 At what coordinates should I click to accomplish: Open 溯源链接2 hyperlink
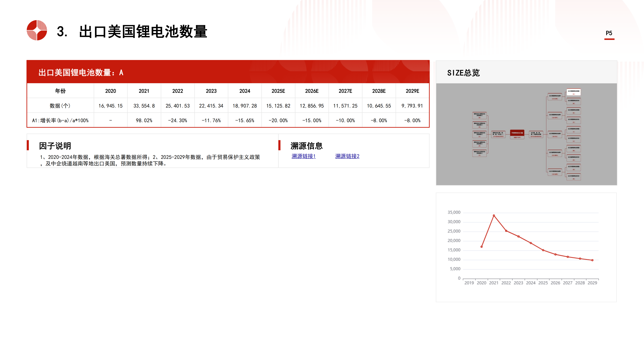tap(347, 156)
